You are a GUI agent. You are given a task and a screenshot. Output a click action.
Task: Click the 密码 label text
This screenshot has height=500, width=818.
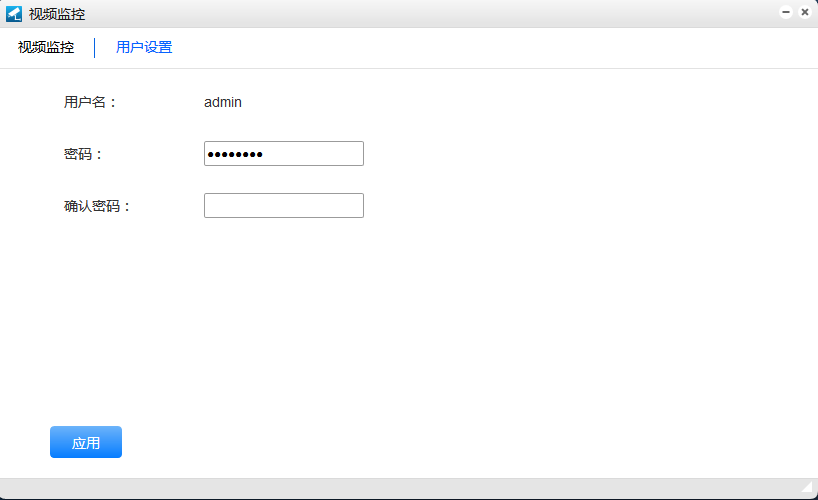click(83, 154)
